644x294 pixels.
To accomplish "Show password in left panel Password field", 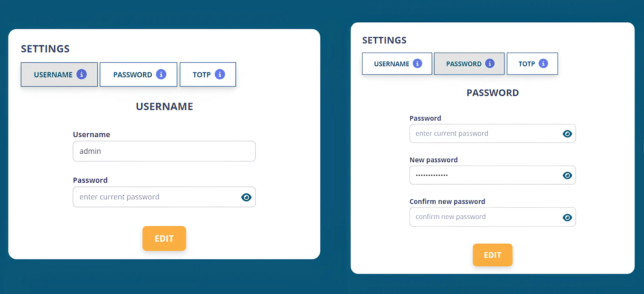I will point(246,197).
